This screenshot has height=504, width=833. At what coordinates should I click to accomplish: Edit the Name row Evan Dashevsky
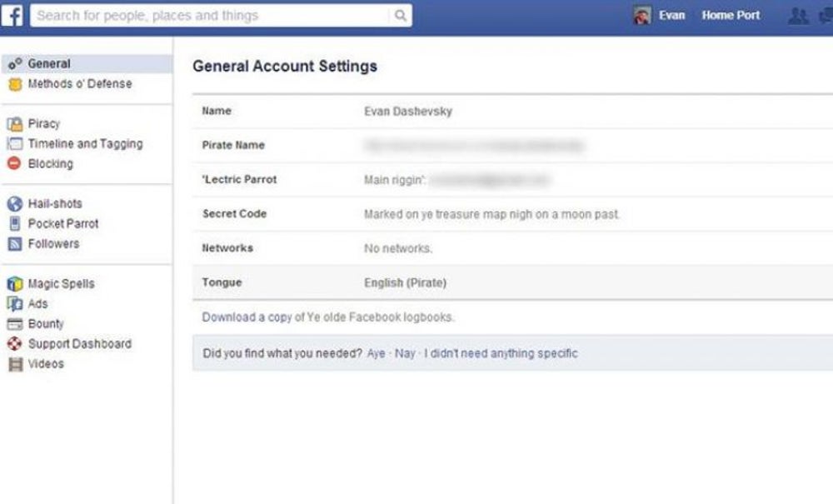(512, 111)
